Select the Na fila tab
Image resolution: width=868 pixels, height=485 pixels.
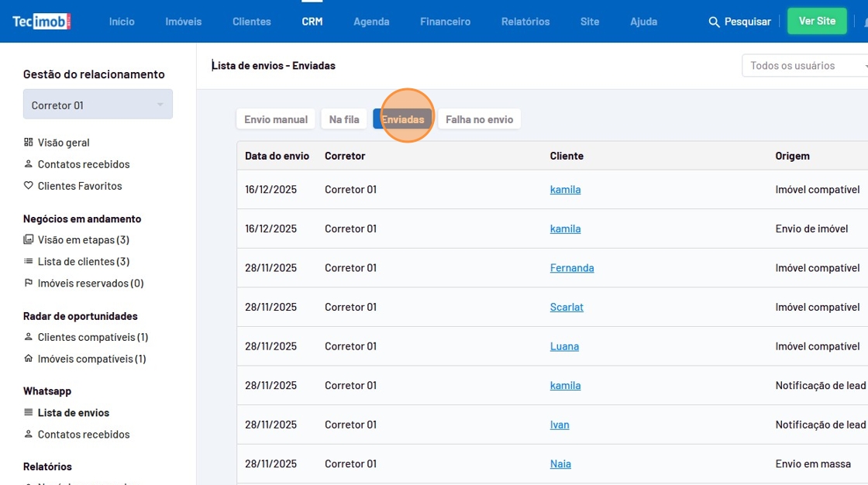point(344,119)
